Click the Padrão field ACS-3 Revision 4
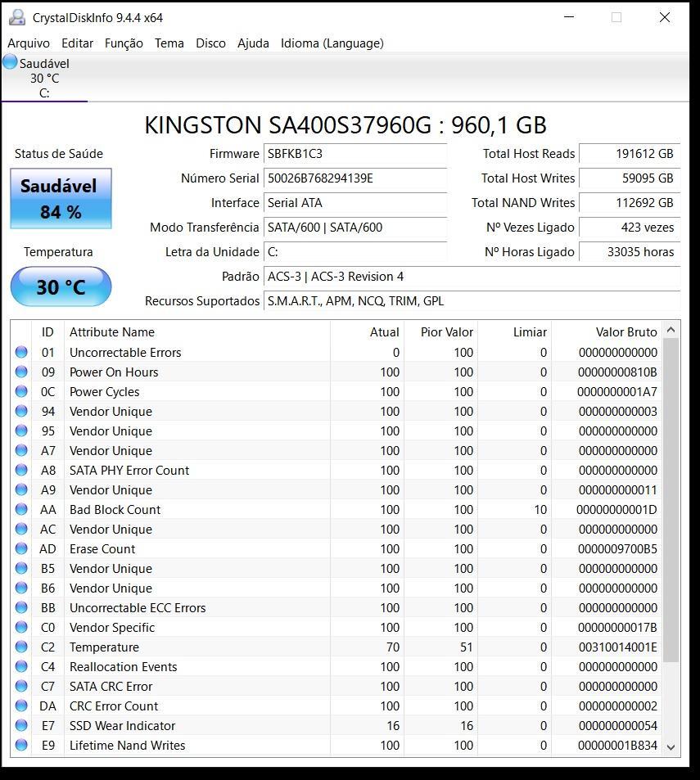Viewport: 700px width, 780px height. point(472,277)
